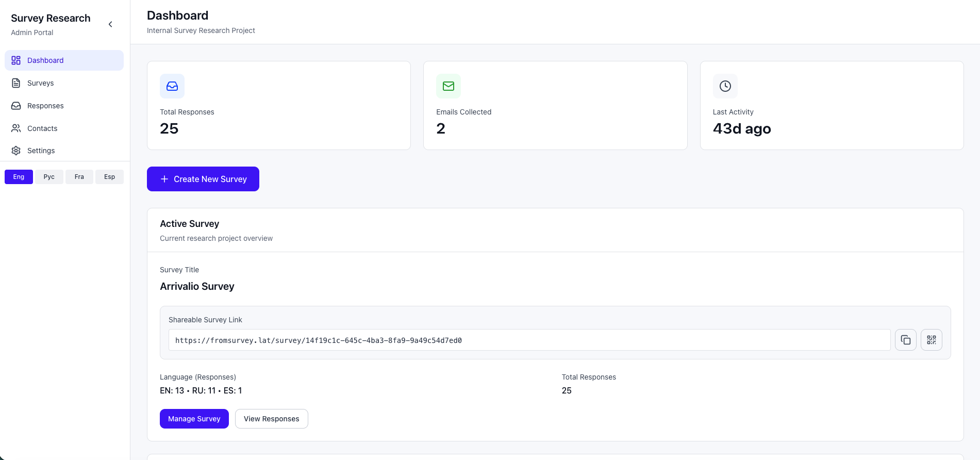980x460 pixels.
Task: Switch language to Fra
Action: click(x=79, y=177)
